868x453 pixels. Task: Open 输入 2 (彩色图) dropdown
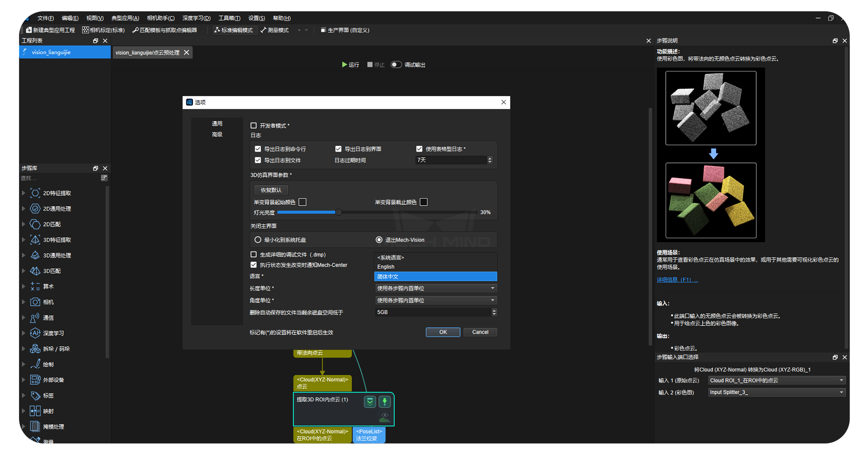coord(777,392)
